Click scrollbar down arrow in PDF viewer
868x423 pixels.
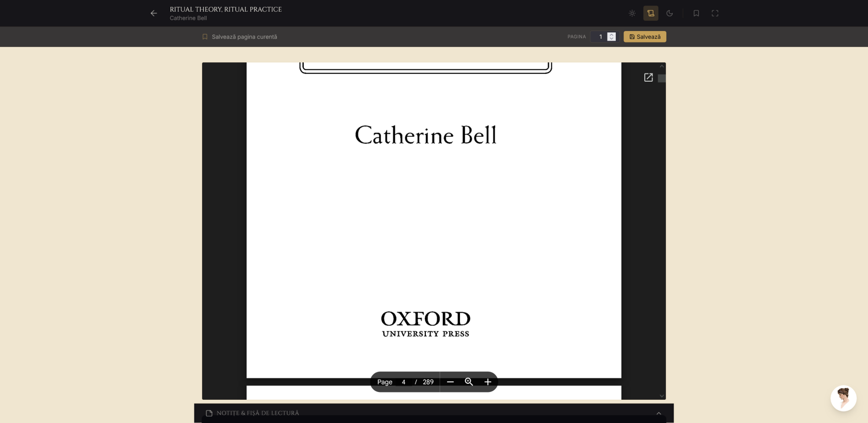(662, 396)
